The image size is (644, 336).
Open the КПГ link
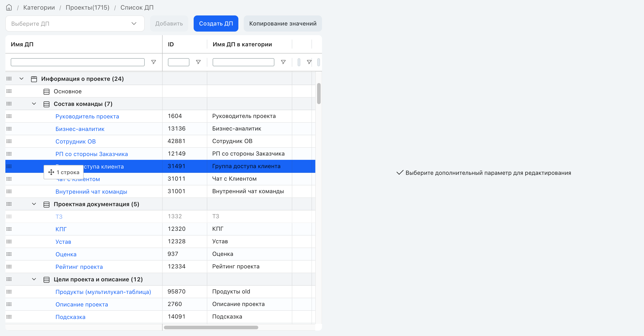(61, 229)
